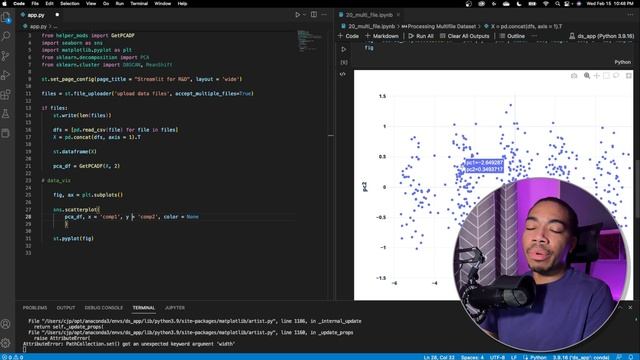This screenshot has height=360, width=640.
Task: Click the Wi-Fi icon in menu bar
Action: click(546, 3)
